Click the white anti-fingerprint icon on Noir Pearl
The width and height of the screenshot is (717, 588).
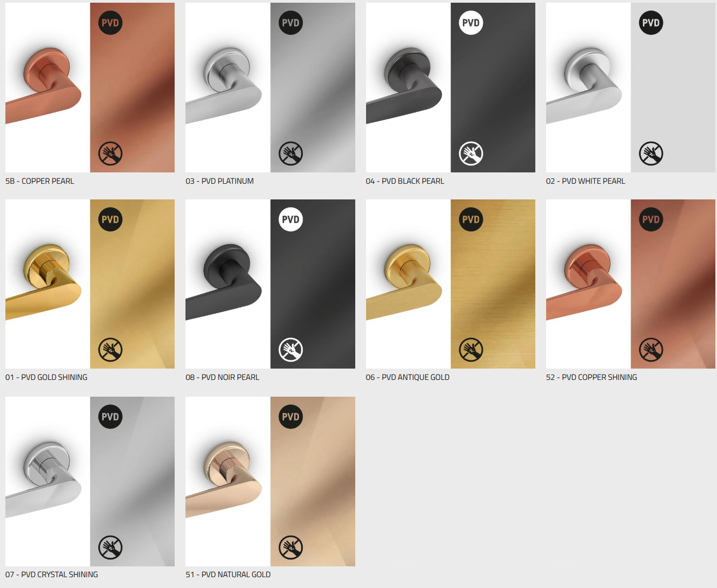point(290,350)
